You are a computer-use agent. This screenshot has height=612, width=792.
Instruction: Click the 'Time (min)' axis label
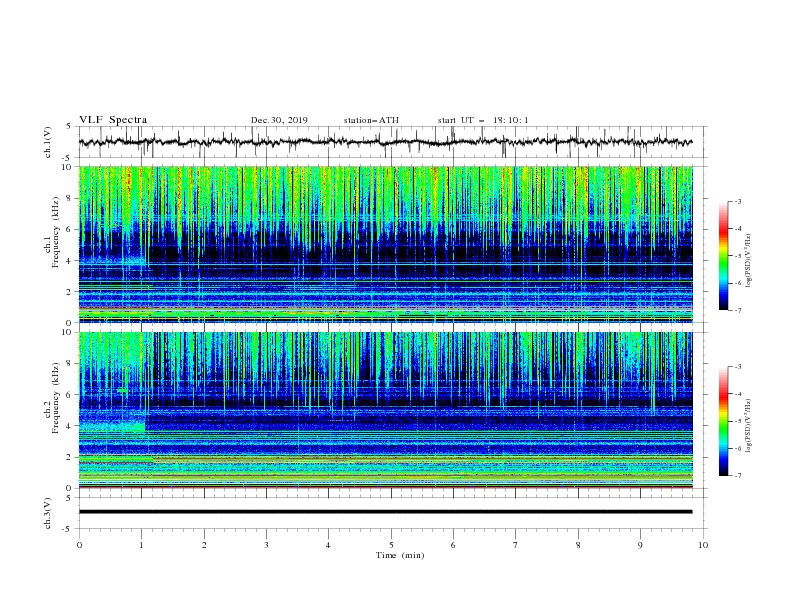pos(400,555)
